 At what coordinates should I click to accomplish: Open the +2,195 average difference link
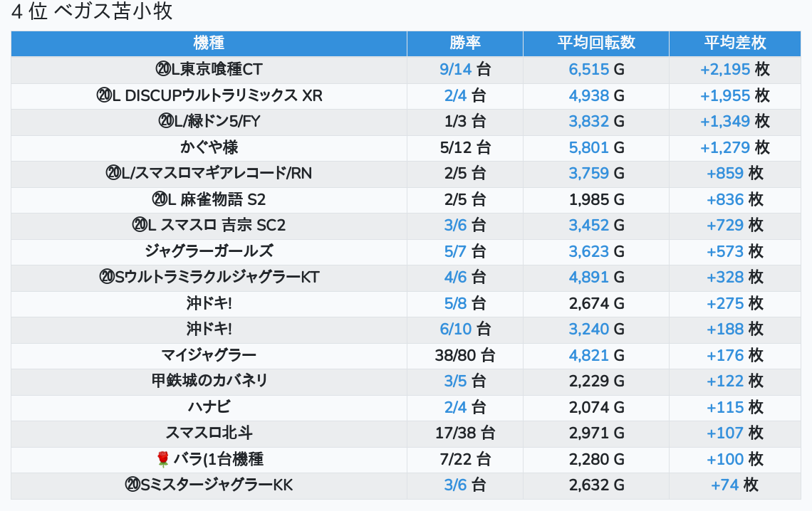[x=724, y=69]
